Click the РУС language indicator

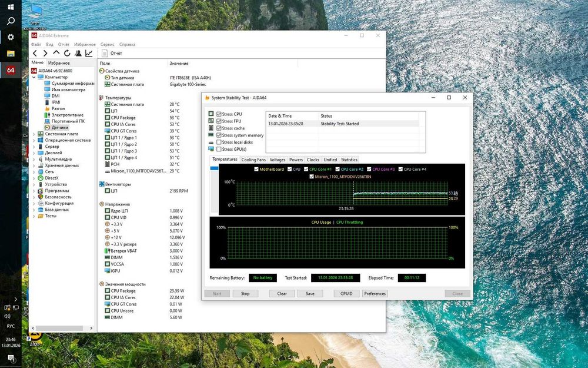[x=11, y=326]
